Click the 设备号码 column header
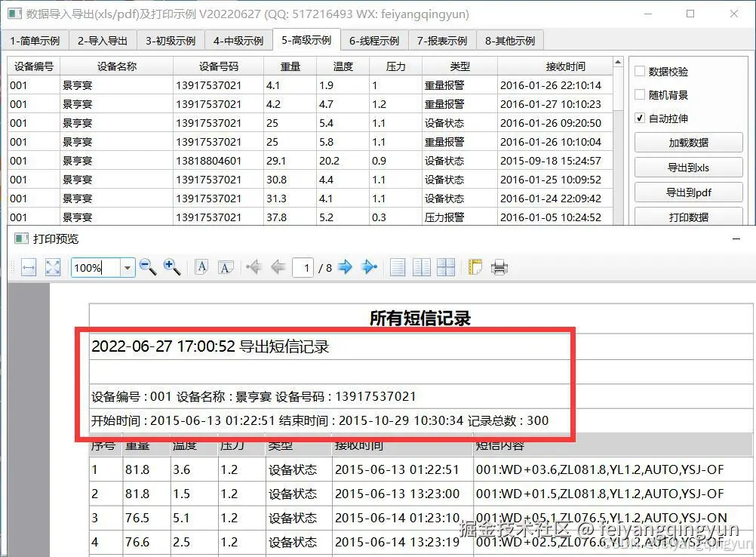Viewport: 756px width, 557px height. [x=218, y=66]
